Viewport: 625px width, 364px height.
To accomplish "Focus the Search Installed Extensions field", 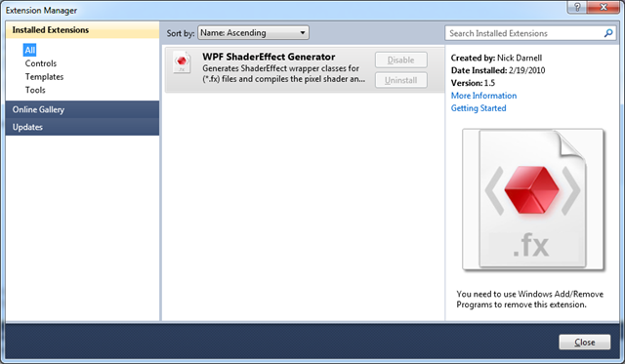I will (529, 33).
